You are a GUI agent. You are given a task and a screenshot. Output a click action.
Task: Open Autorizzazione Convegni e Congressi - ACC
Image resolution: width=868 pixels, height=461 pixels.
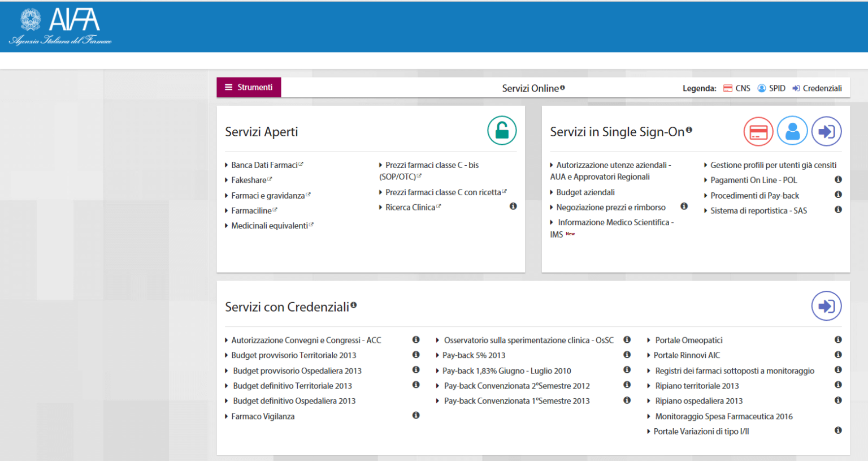point(306,340)
